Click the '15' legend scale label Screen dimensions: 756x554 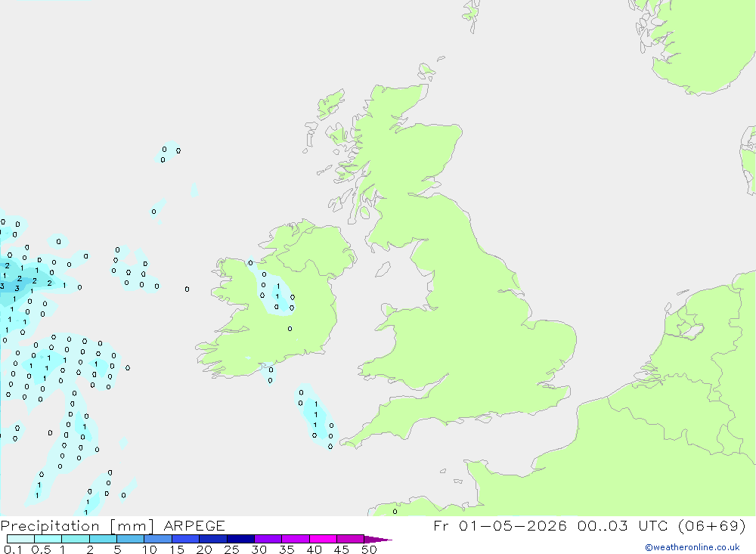click(177, 549)
